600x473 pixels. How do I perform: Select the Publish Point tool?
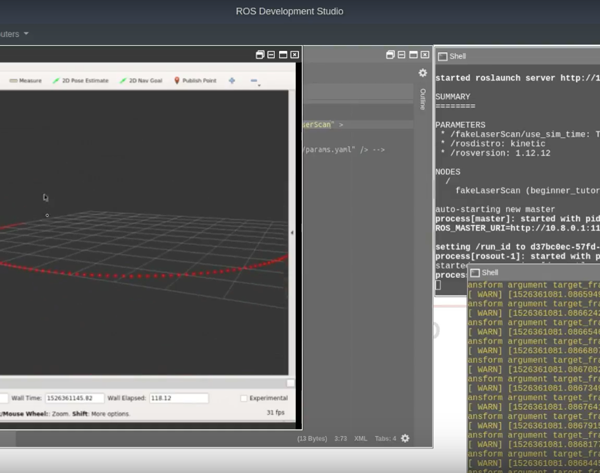195,80
